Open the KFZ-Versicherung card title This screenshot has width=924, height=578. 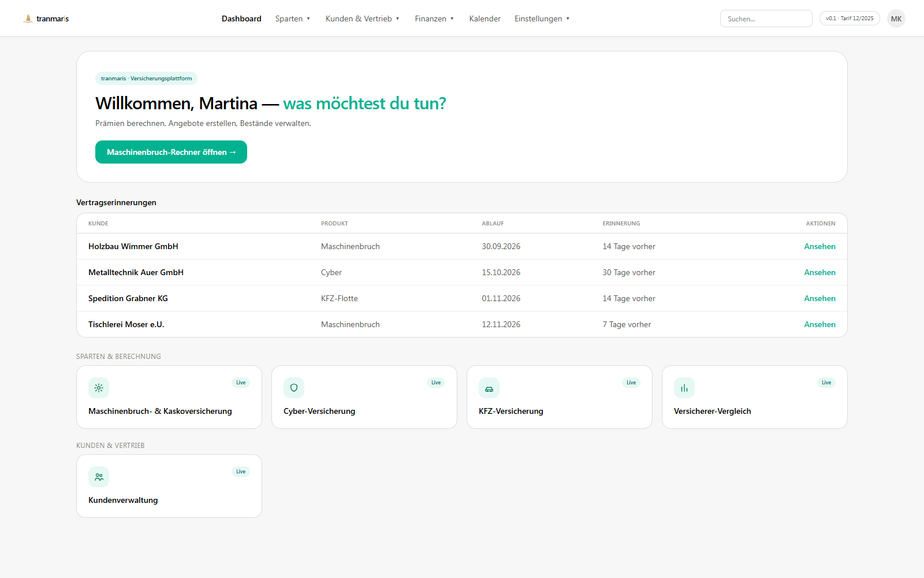pyautogui.click(x=511, y=411)
